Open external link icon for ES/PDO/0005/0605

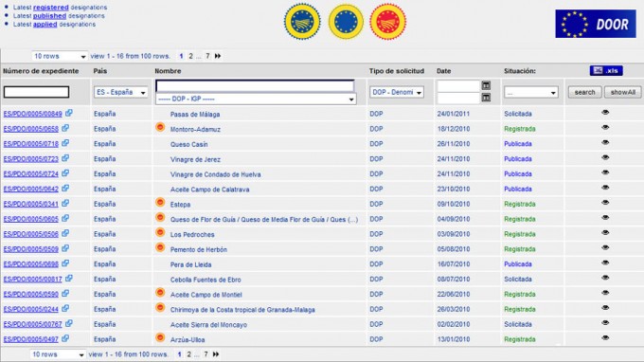tap(65, 219)
